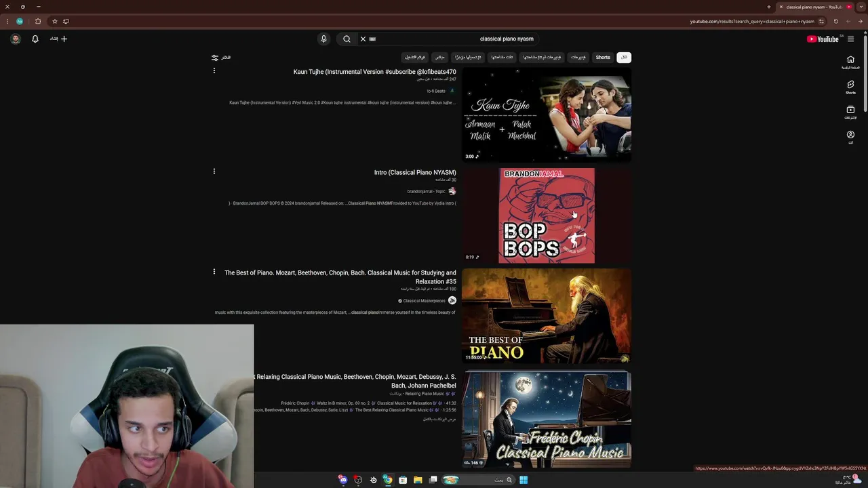868x488 pixels.
Task: Open the Classical Masterpieces channel avatar
Action: click(452, 301)
